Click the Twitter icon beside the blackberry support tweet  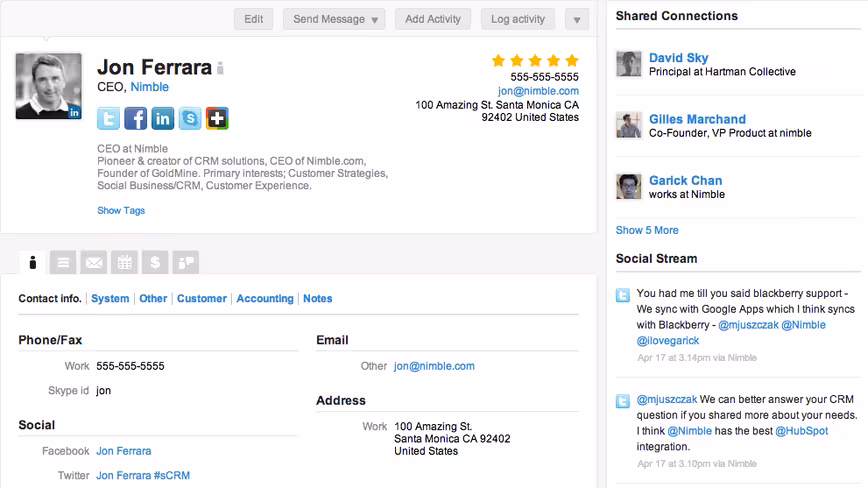click(x=623, y=295)
